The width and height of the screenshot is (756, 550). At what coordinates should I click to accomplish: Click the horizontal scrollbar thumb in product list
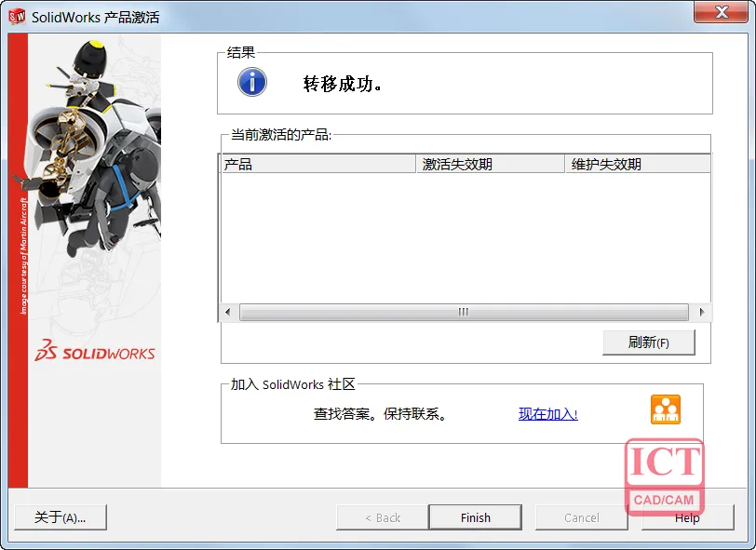(464, 312)
